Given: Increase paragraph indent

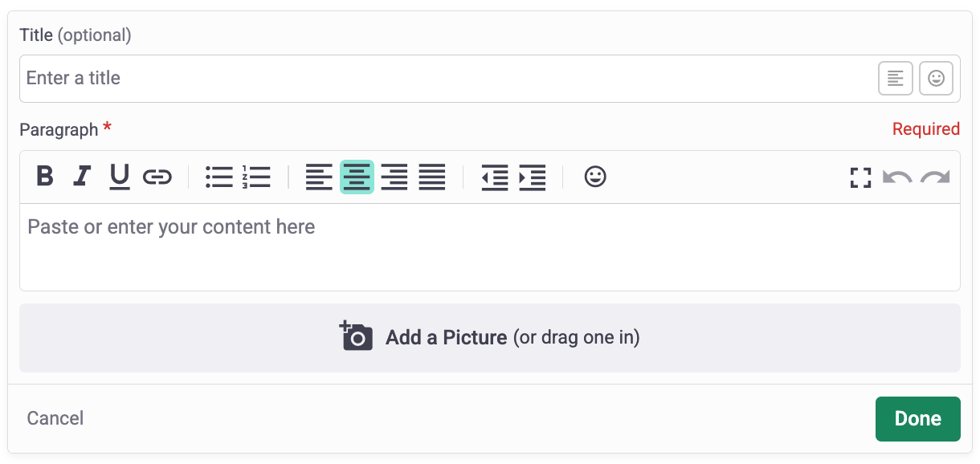Looking at the screenshot, I should [533, 177].
